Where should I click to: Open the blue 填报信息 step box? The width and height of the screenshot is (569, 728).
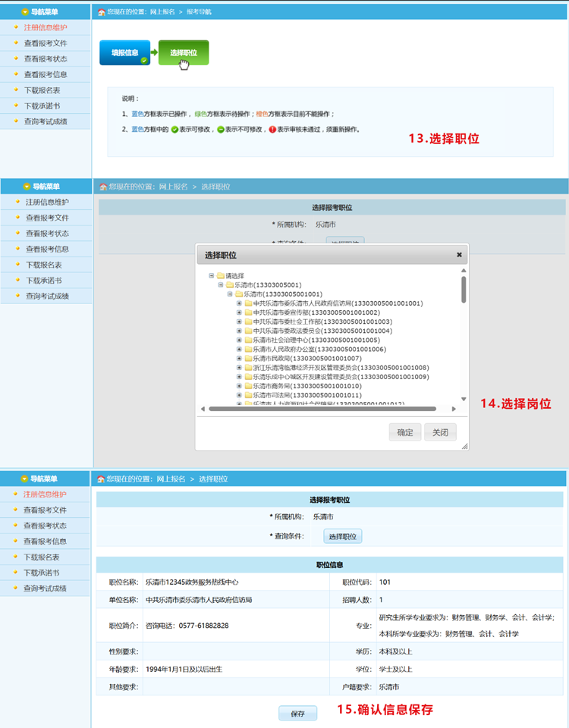pos(124,52)
